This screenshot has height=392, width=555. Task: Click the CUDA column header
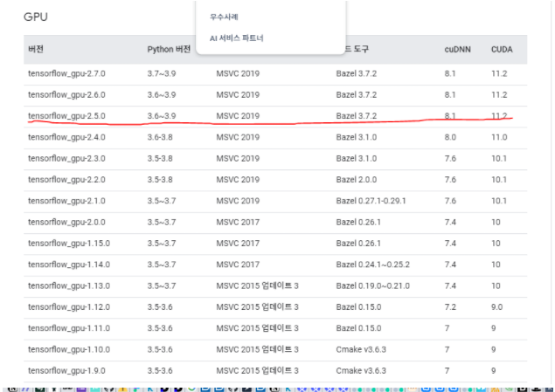coord(502,50)
